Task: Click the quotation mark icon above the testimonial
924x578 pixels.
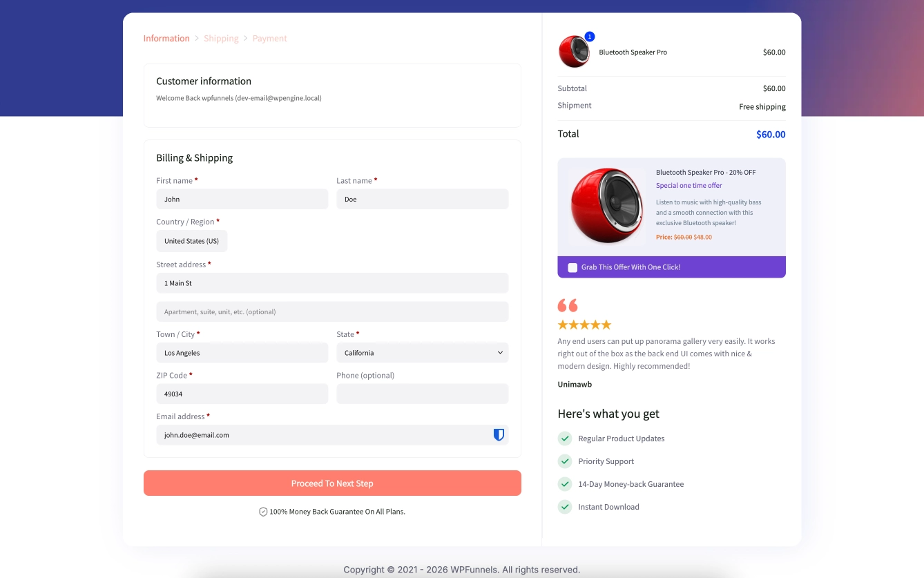Action: pos(567,304)
